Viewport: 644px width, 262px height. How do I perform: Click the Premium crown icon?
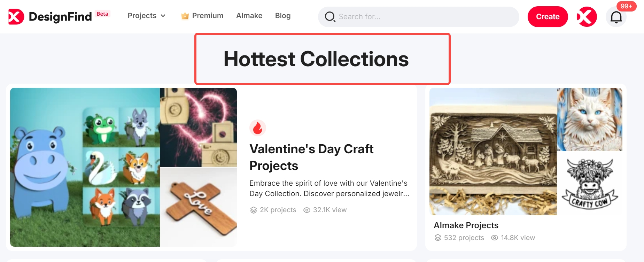coord(185,16)
